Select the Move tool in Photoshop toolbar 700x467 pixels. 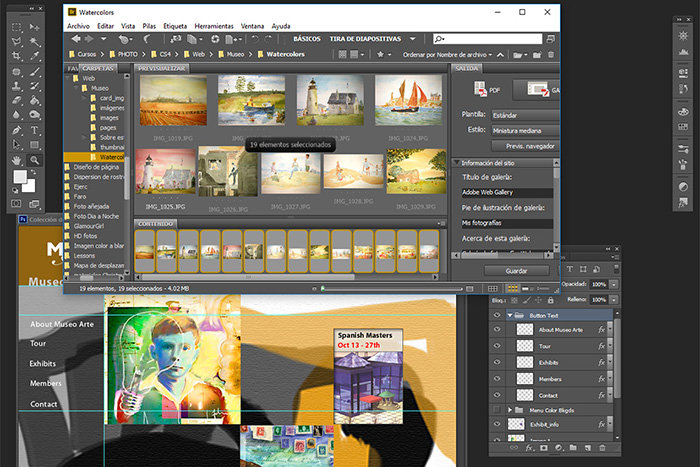34,27
